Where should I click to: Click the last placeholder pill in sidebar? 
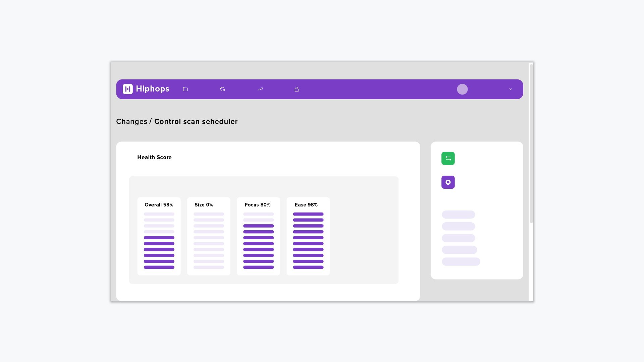461,262
